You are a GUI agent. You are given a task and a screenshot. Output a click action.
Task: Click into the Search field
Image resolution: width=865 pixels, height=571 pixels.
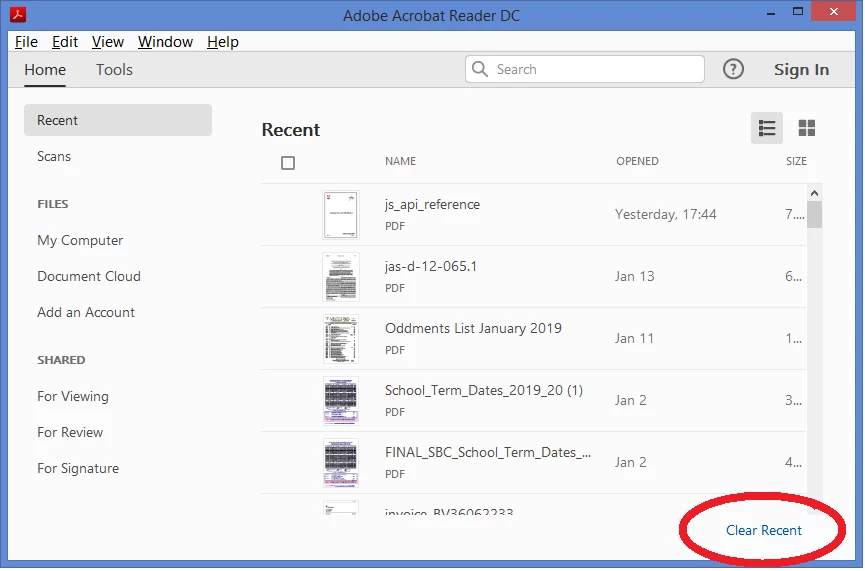point(585,69)
